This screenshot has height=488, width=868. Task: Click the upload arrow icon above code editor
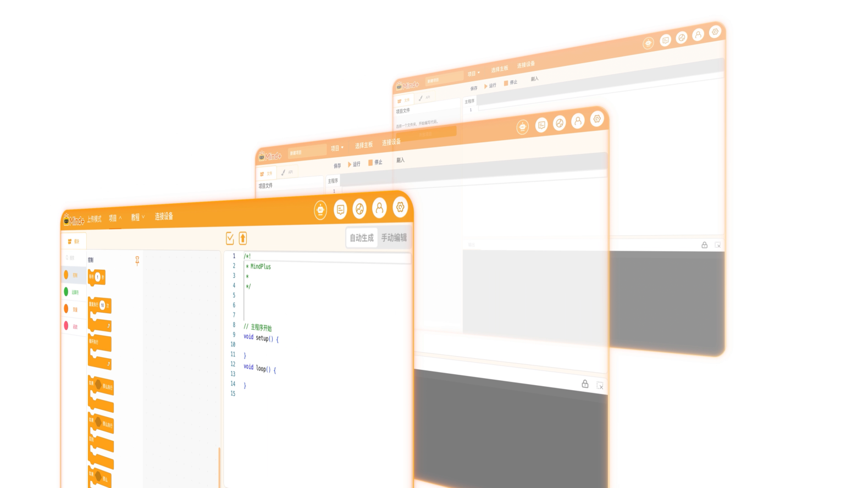pyautogui.click(x=243, y=238)
